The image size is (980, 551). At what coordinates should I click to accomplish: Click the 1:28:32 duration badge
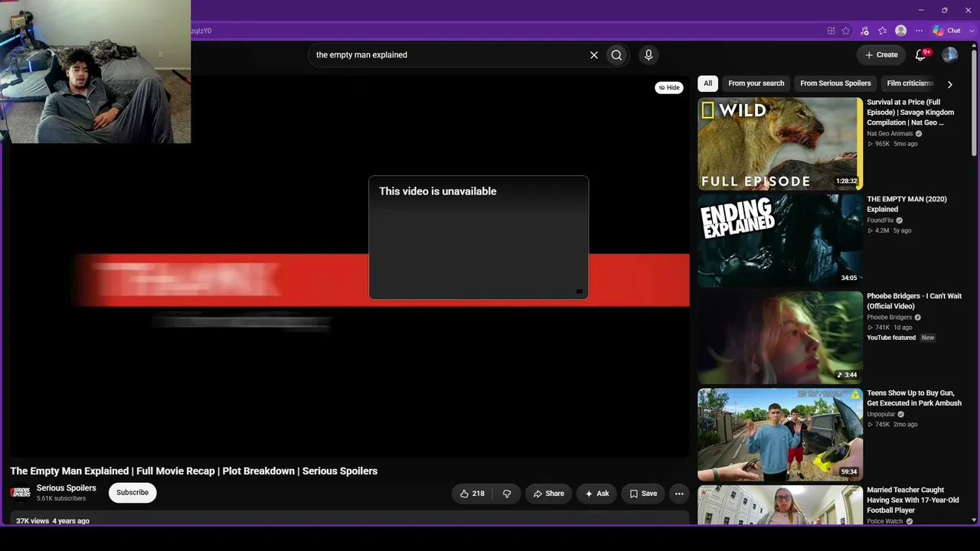(x=847, y=181)
